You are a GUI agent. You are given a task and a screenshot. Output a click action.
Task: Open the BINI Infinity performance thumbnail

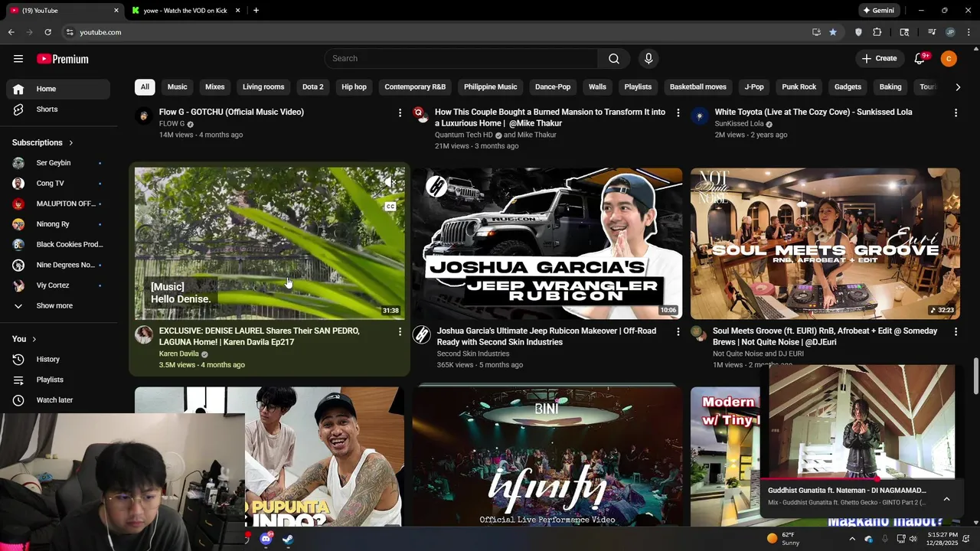tap(547, 456)
